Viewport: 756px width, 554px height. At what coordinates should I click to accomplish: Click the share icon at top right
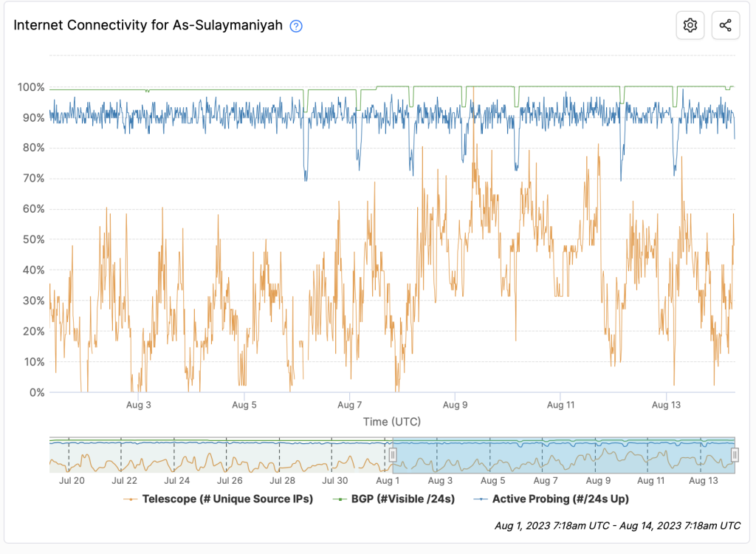click(x=725, y=24)
